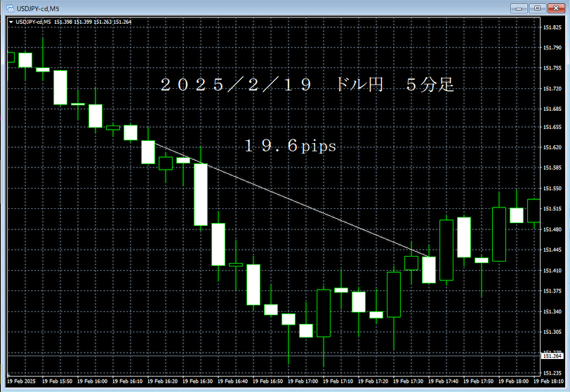Click price scale value 151.620
The width and height of the screenshot is (570, 392).
(552, 147)
